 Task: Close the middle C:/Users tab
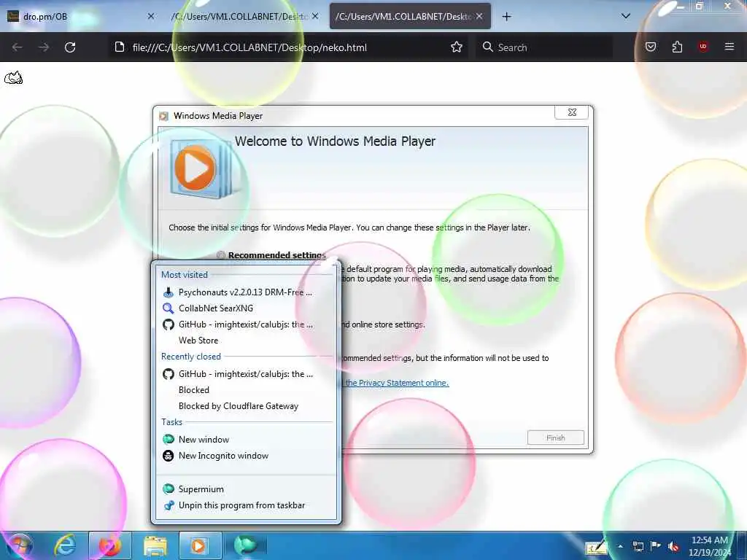coord(315,16)
